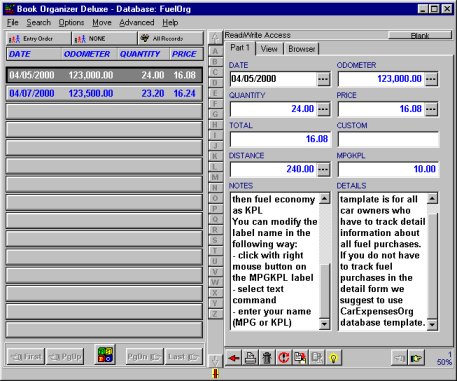Click the DATE field showing 04/05/2000

click(273, 79)
